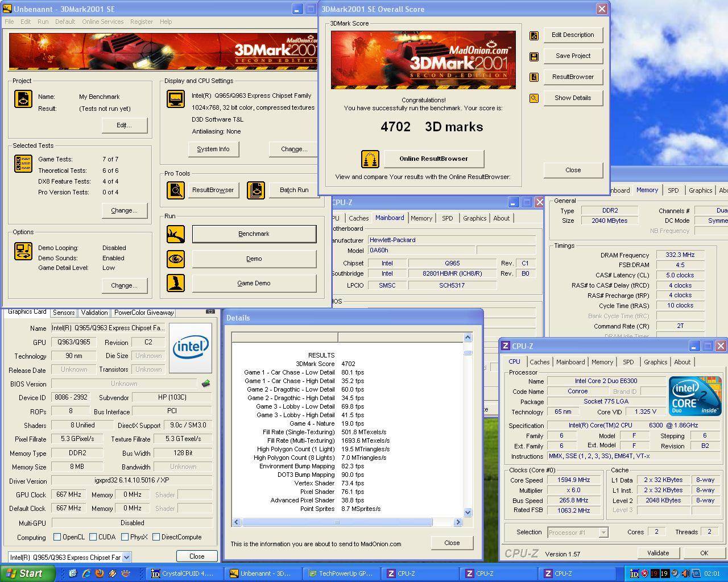Click TechPowerUp GPU-Z taskbar button
728x582 pixels.
[x=341, y=573]
